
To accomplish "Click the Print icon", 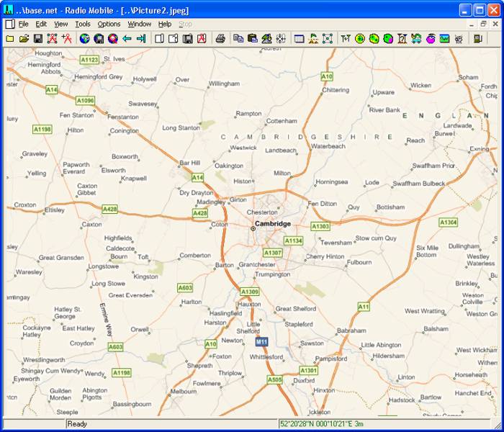I will (220, 39).
